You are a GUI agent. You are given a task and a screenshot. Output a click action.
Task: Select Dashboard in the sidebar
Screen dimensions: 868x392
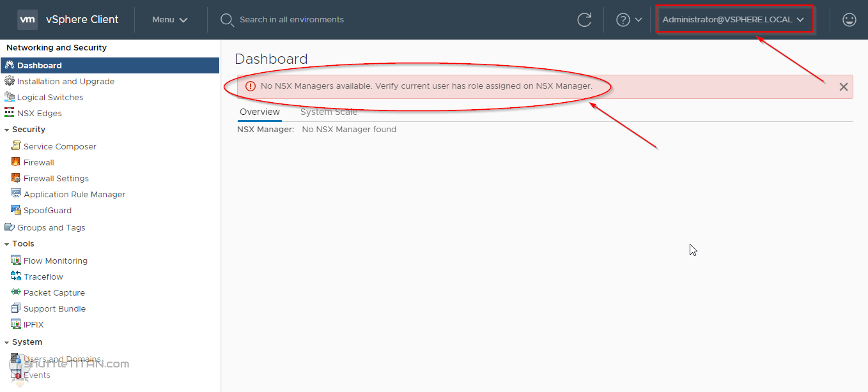pos(110,65)
